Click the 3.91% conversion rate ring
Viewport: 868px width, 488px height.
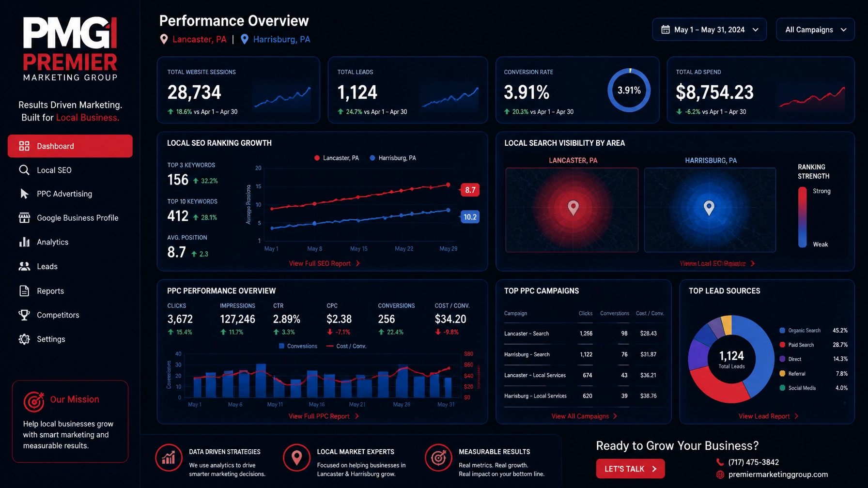pyautogui.click(x=629, y=90)
